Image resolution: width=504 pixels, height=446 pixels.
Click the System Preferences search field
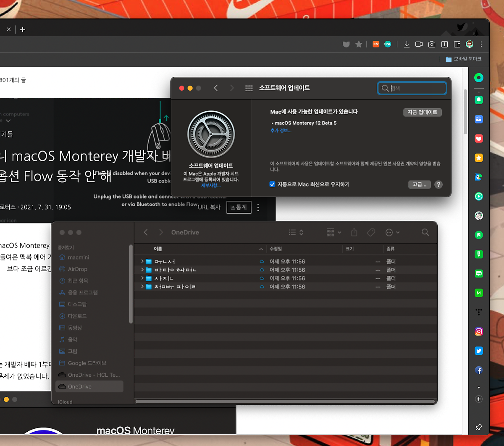412,88
